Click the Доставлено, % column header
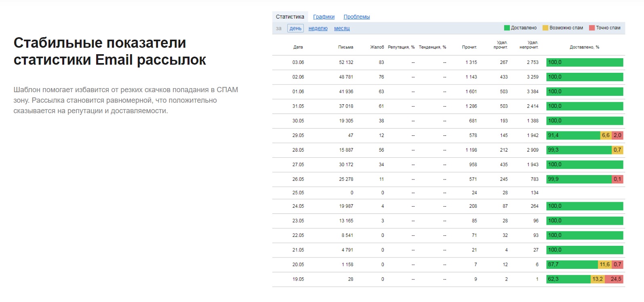 (585, 47)
